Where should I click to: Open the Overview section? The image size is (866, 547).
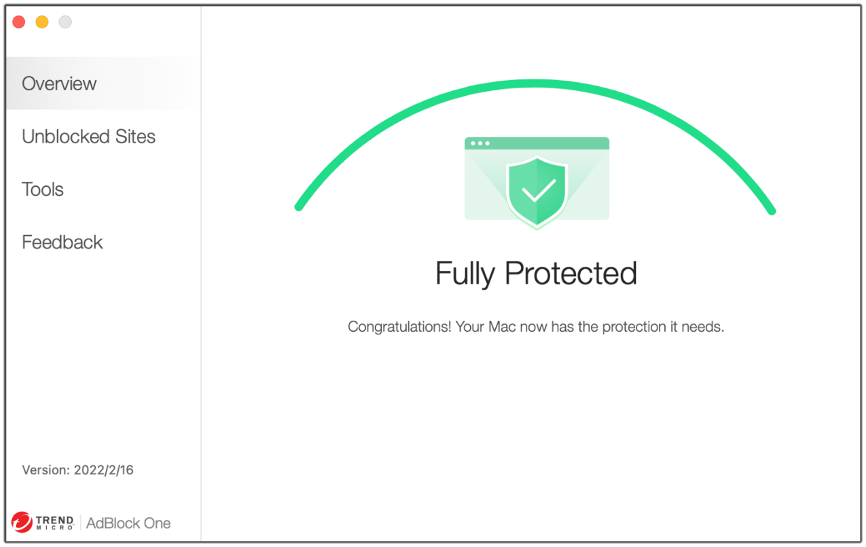60,84
